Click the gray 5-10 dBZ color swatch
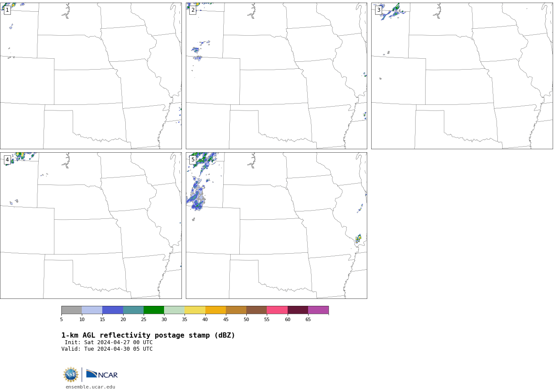Viewport: 557px width, 392px height. point(71,310)
